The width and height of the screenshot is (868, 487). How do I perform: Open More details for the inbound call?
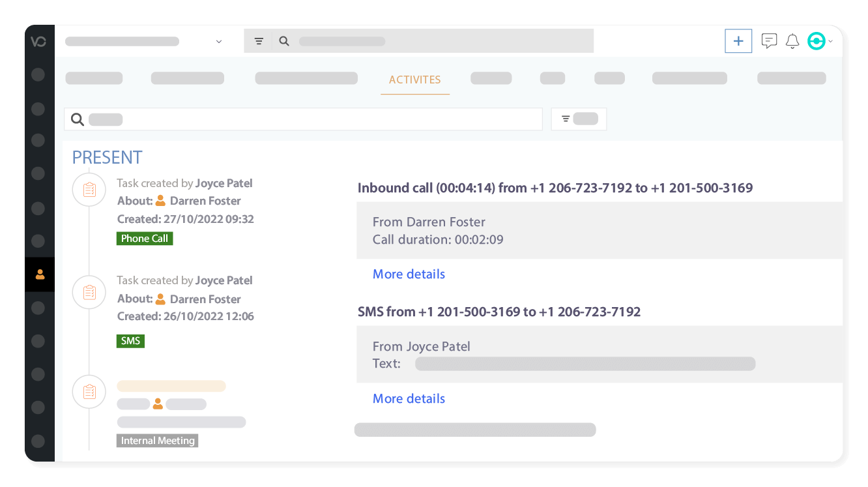pyautogui.click(x=409, y=274)
